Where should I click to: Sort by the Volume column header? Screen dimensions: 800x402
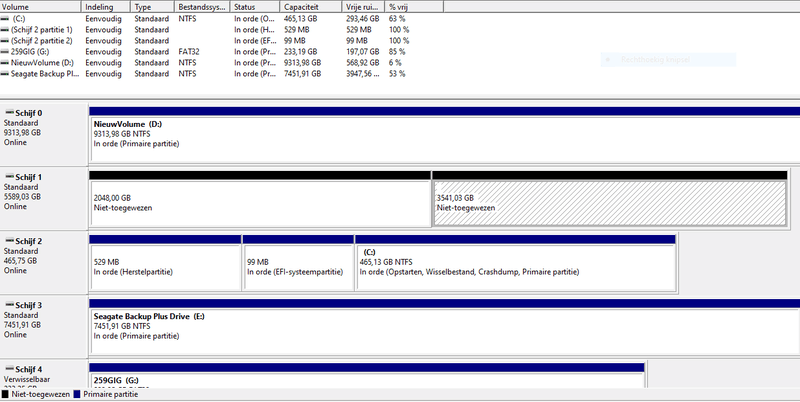pyautogui.click(x=41, y=7)
